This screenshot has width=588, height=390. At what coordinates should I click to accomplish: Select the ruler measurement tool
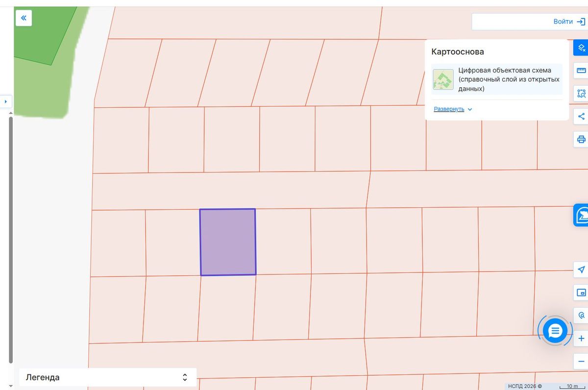click(x=581, y=71)
